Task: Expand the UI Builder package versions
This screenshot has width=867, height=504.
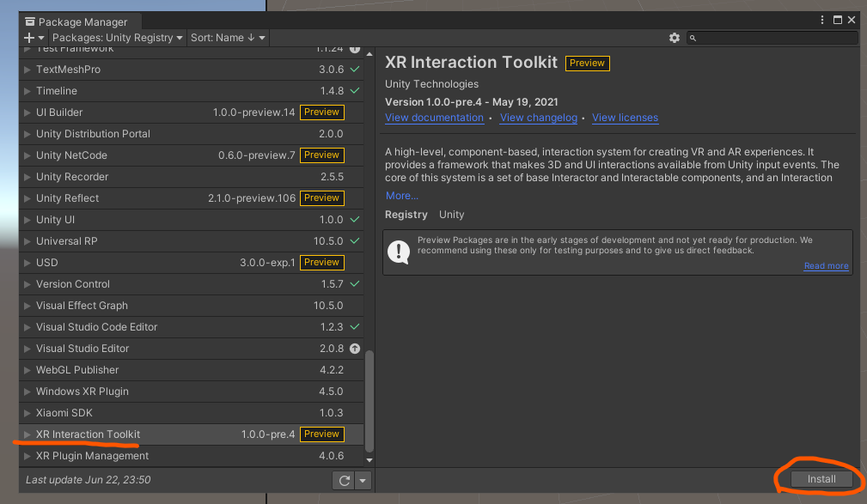Action: pyautogui.click(x=27, y=112)
